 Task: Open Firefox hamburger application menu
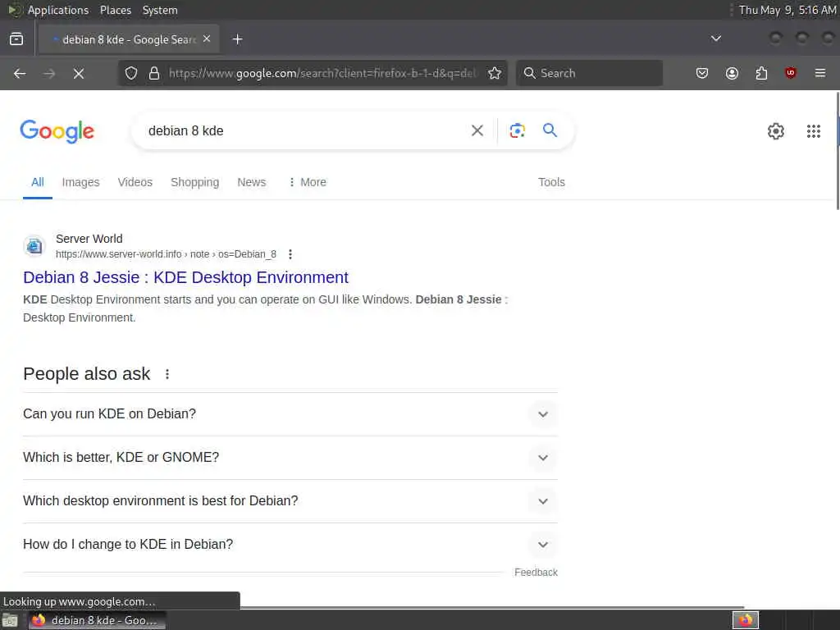(820, 73)
